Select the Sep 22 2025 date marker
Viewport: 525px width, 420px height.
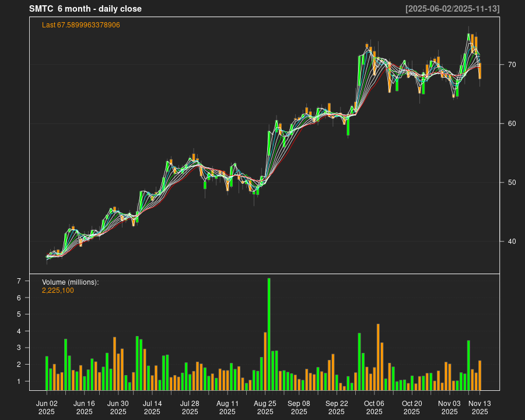coord(337,407)
